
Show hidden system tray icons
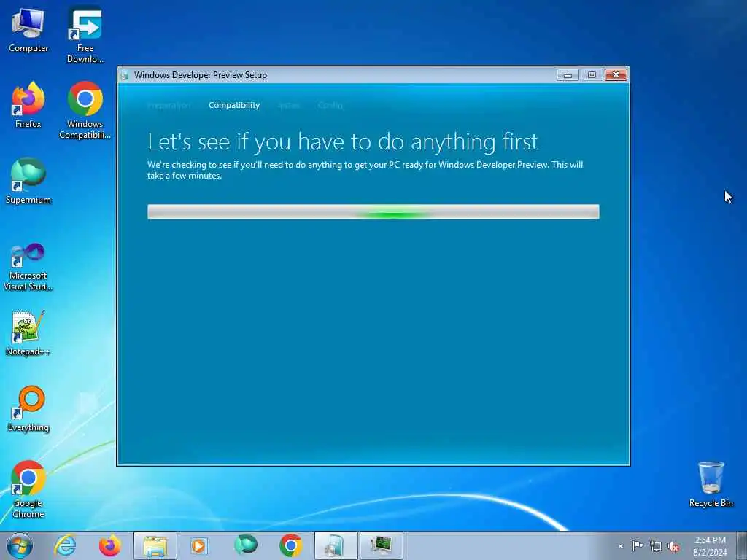(620, 547)
